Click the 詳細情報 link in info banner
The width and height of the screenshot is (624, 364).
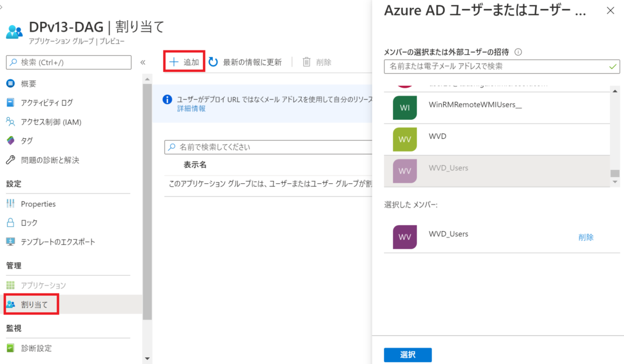point(191,109)
